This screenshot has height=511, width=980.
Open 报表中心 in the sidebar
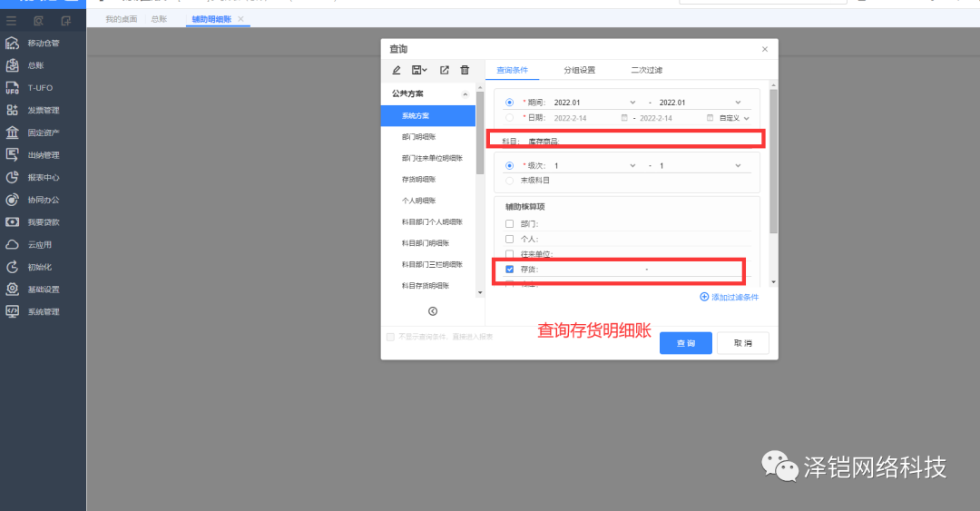[43, 178]
